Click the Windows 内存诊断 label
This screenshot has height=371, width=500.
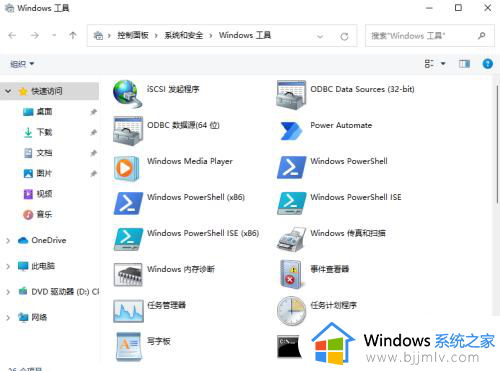point(181,269)
